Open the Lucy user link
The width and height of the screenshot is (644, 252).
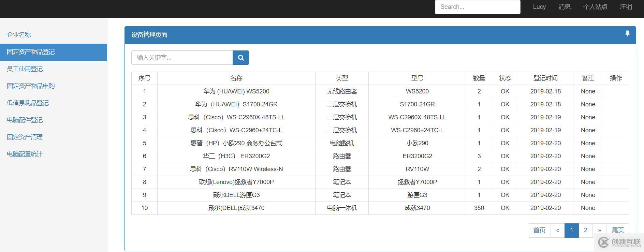(x=539, y=7)
